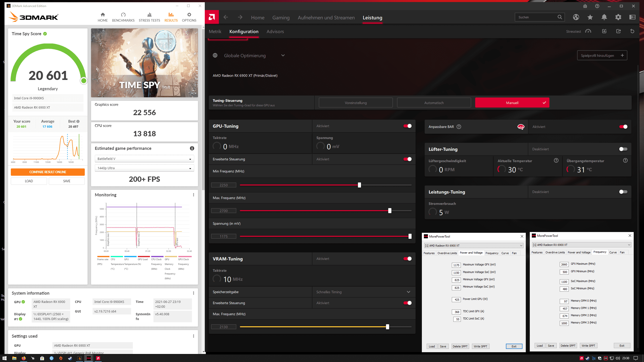Screen dimensions: 644x362
Task: Click the import tuning profile icon
Action: [x=604, y=31]
